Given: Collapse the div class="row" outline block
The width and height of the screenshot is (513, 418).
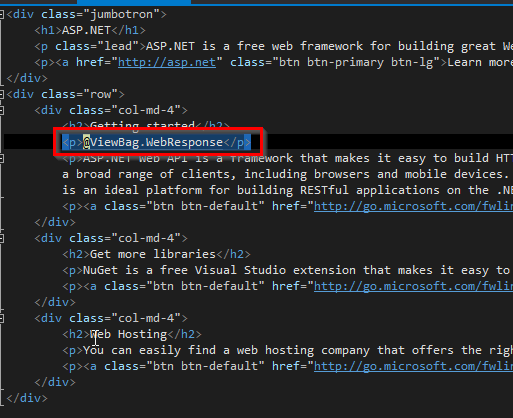Looking at the screenshot, I should pos(2,94).
